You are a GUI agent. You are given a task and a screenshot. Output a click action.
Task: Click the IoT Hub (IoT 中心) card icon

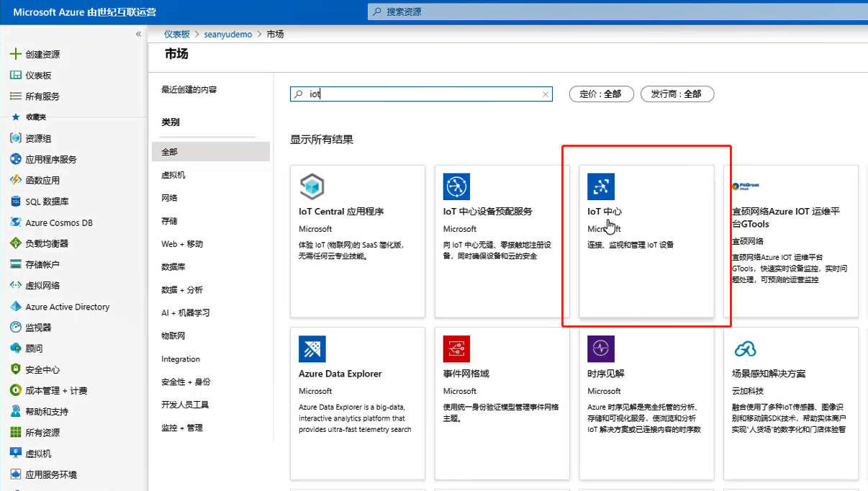point(601,187)
